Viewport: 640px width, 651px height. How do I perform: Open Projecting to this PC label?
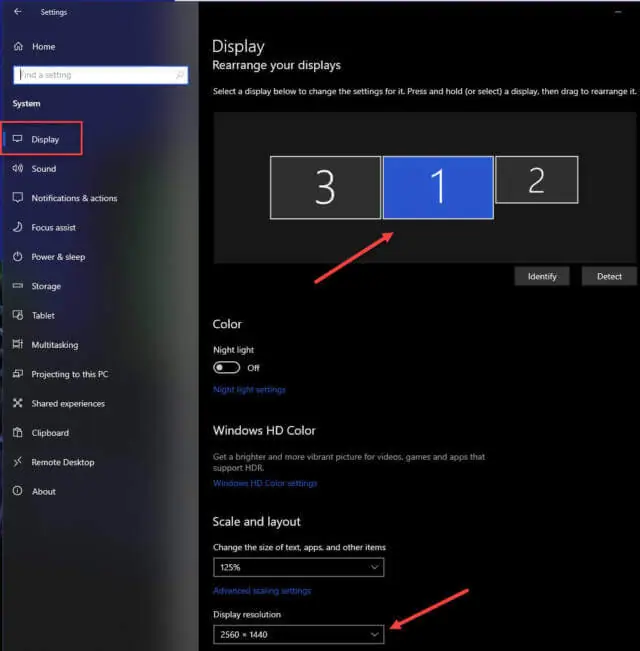tap(70, 374)
